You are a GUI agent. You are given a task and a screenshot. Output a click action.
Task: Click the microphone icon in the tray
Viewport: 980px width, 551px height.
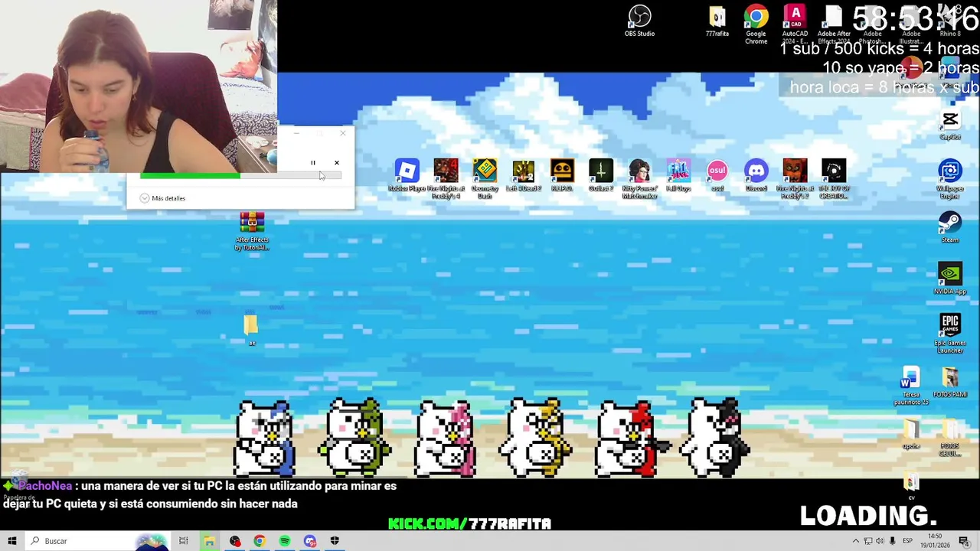(x=892, y=541)
